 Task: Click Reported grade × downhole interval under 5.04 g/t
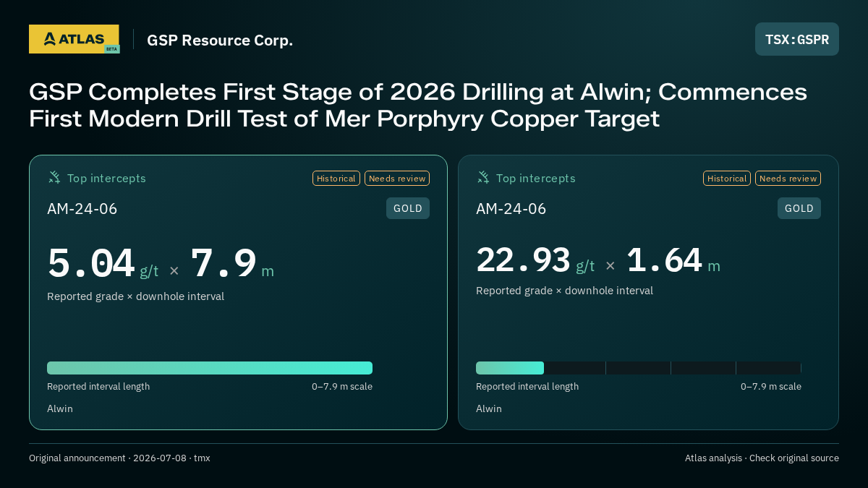tap(136, 296)
